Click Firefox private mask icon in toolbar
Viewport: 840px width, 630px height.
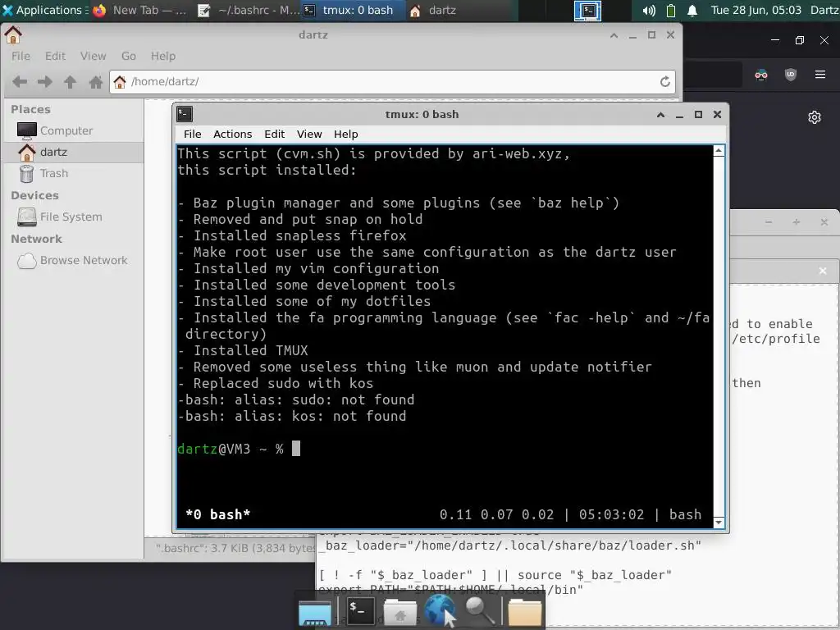point(761,75)
